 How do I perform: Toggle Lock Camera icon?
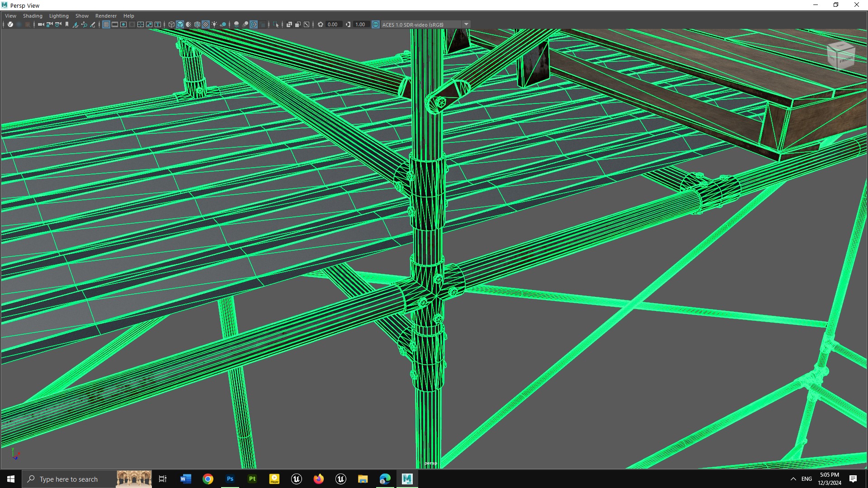(49, 24)
